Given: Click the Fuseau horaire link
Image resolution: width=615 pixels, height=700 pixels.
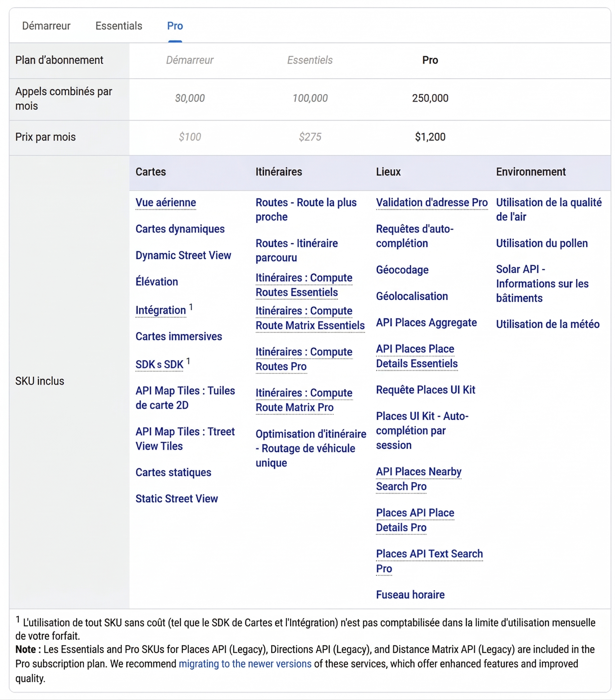Looking at the screenshot, I should tap(410, 595).
